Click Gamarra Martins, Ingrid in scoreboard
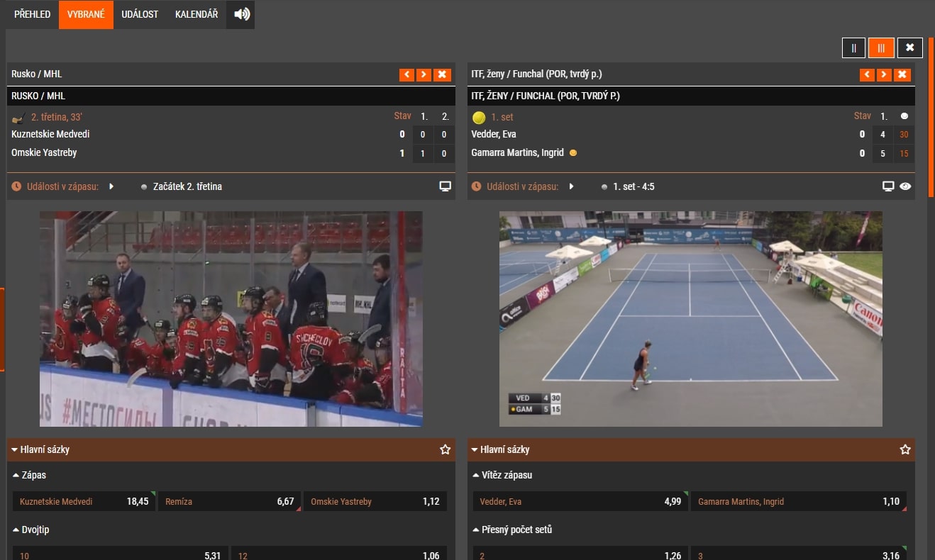The width and height of the screenshot is (935, 560). [518, 152]
